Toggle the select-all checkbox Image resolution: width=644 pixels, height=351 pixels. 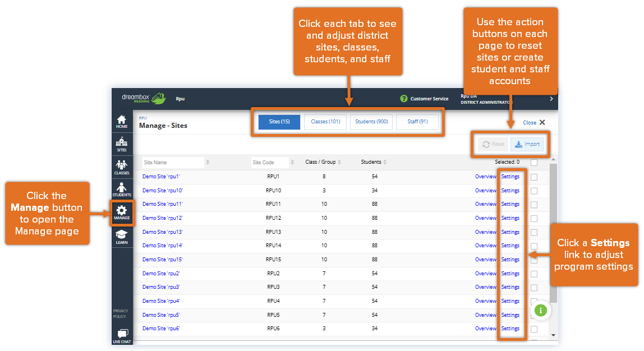[534, 163]
